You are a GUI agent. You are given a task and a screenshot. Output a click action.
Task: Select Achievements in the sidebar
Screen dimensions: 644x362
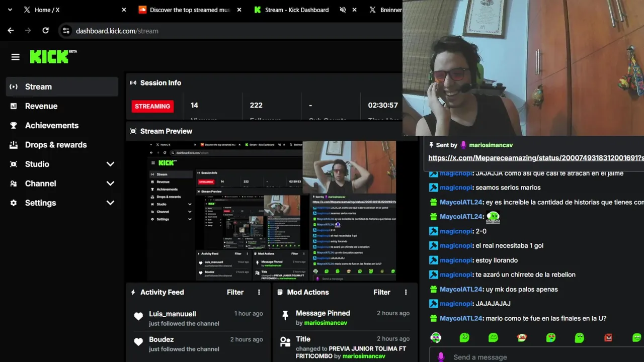click(62, 125)
